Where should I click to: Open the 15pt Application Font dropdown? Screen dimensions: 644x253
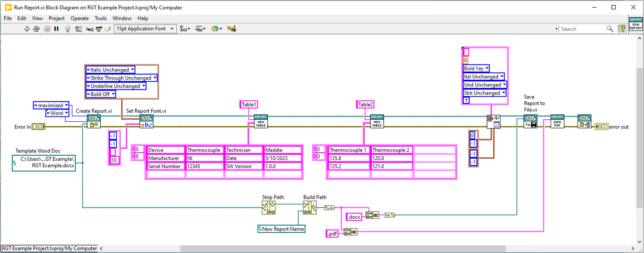(x=145, y=29)
